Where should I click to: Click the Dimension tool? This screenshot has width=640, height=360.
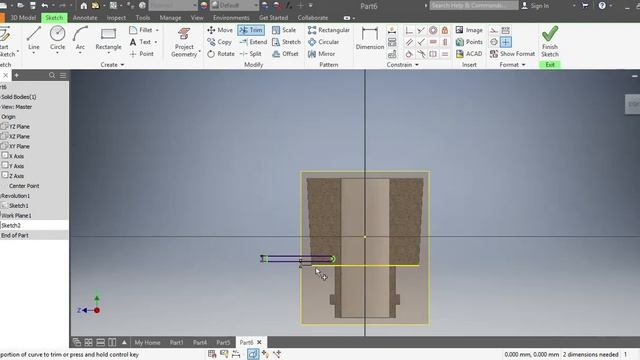pyautogui.click(x=370, y=38)
